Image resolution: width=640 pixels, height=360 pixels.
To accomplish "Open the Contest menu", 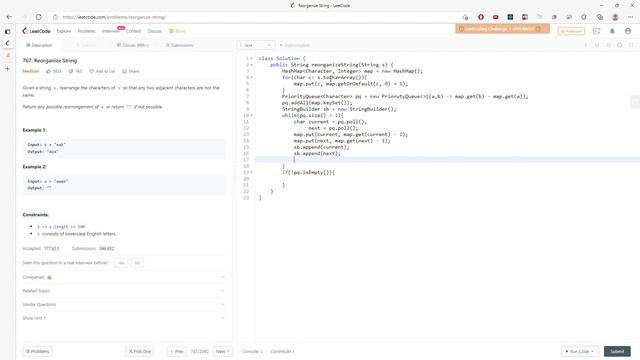I will pos(133,31).
